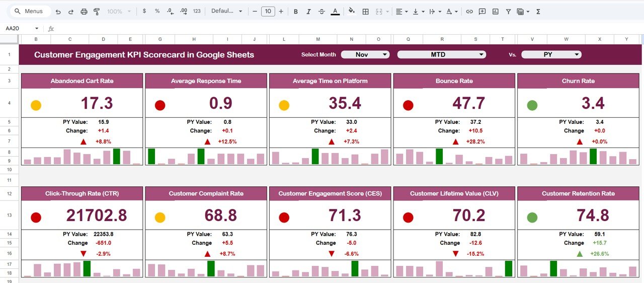Toggle strikethrough formatting
644x283 pixels.
click(321, 11)
